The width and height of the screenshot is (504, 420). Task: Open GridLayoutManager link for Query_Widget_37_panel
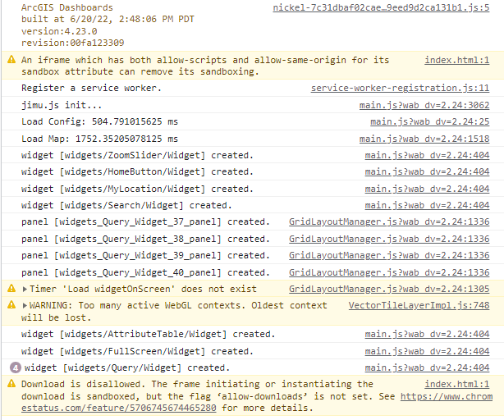pyautogui.click(x=389, y=221)
